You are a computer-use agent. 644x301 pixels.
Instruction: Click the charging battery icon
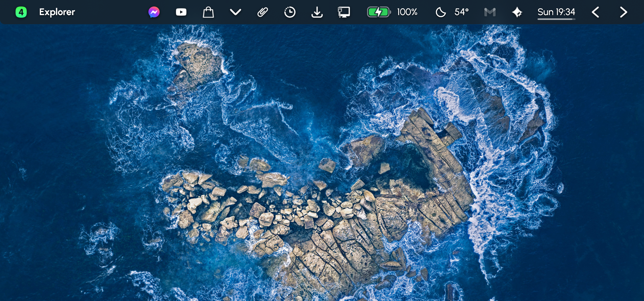[379, 12]
